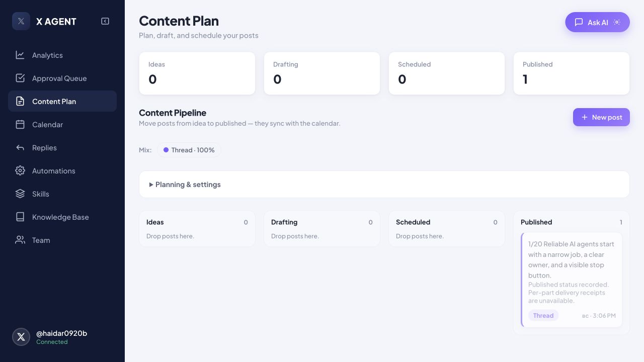Click the Calendar icon in sidebar
Viewport: 644px width, 362px height.
point(20,125)
